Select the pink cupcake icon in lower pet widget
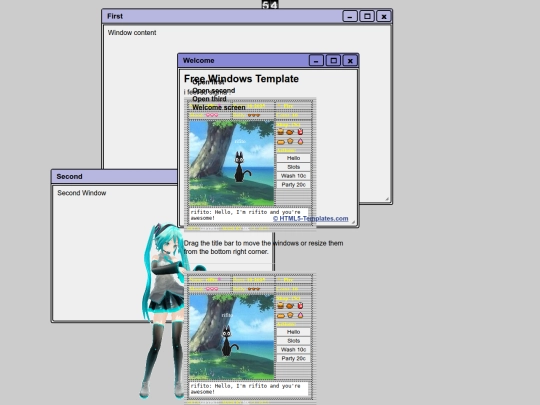The width and height of the screenshot is (540, 405). [x=300, y=315]
